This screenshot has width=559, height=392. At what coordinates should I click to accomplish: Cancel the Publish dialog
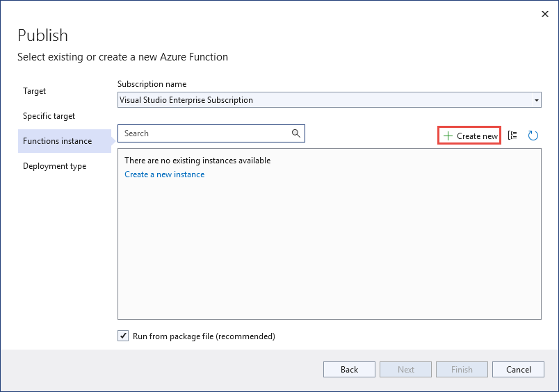tap(518, 370)
